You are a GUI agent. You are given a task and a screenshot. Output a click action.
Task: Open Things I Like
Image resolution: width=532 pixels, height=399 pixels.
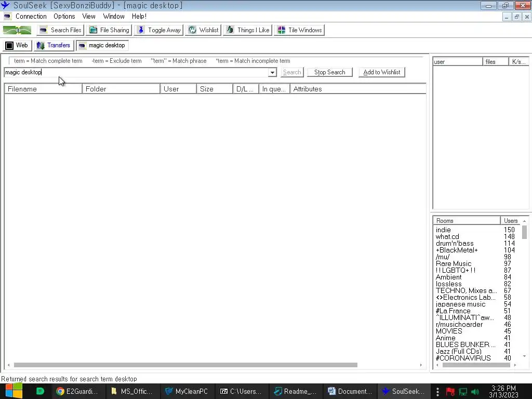click(x=248, y=30)
